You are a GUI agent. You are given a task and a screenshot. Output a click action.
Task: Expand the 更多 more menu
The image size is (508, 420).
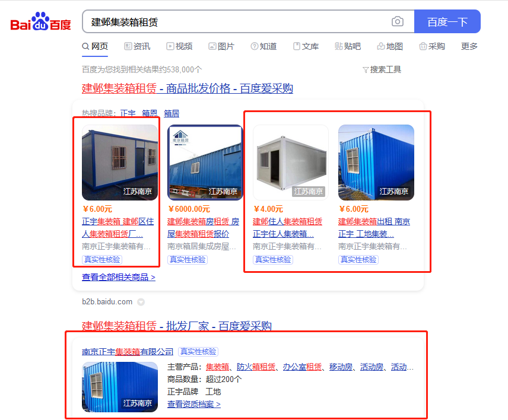coord(469,46)
